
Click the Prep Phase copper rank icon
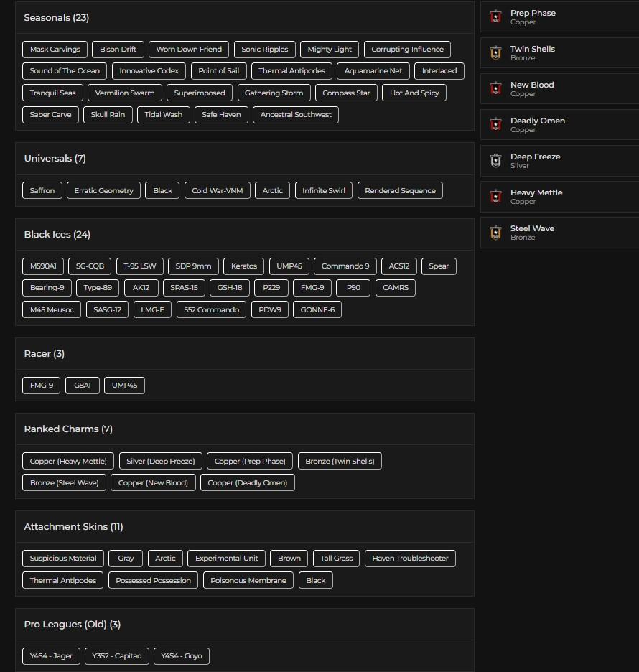pyautogui.click(x=495, y=17)
